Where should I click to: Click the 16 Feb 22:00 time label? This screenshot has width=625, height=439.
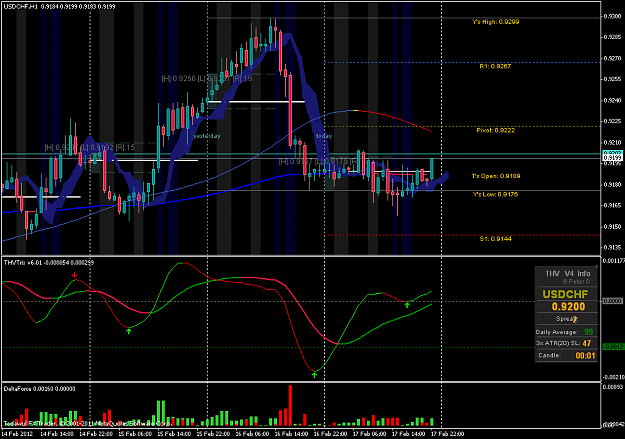pyautogui.click(x=331, y=433)
